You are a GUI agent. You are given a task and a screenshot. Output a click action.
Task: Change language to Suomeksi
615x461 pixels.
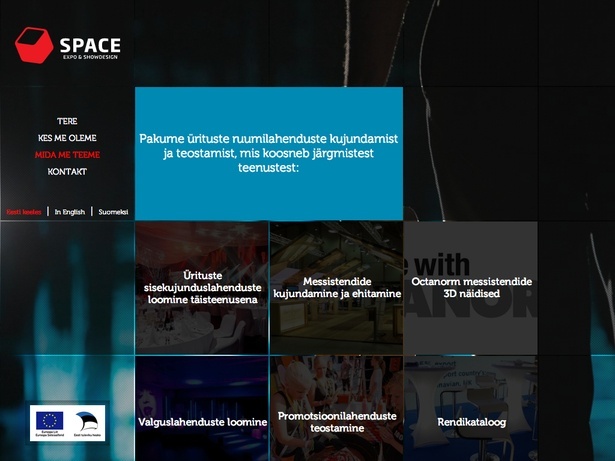pos(113,212)
